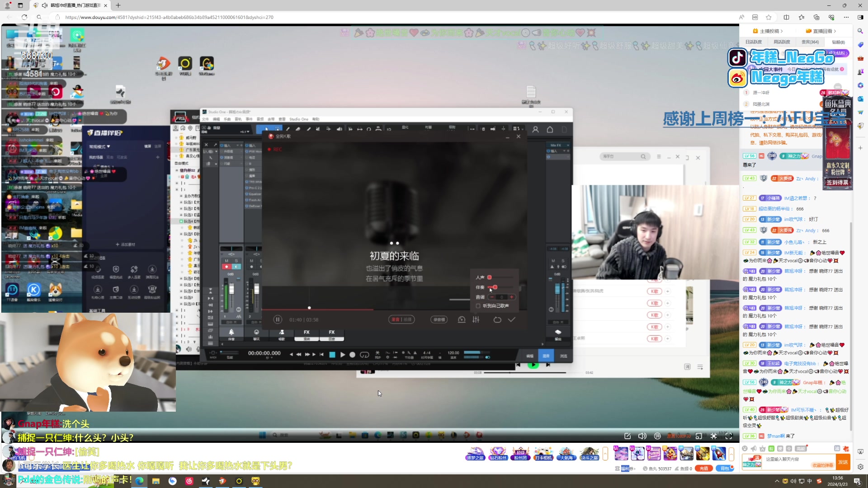Open the 原画1080P30 quality selector
Image resolution: width=868 pixels, height=488 pixels.
click(x=679, y=436)
